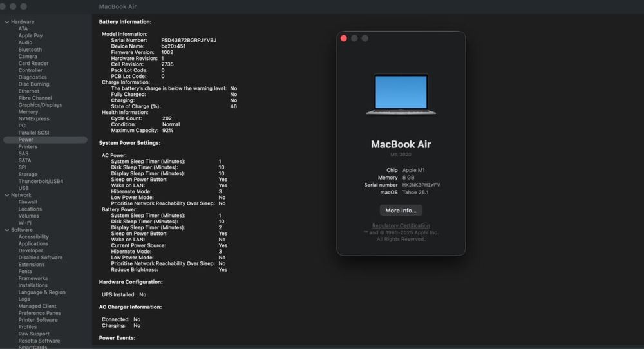644x349 pixels.
Task: Click the Cycle Count value 202
Action: [167, 118]
